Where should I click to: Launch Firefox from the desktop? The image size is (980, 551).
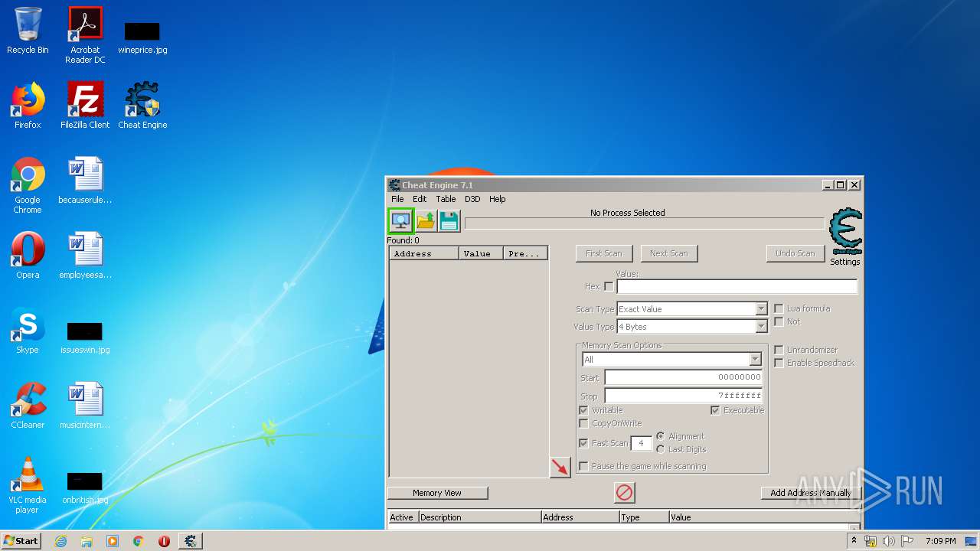pos(28,106)
